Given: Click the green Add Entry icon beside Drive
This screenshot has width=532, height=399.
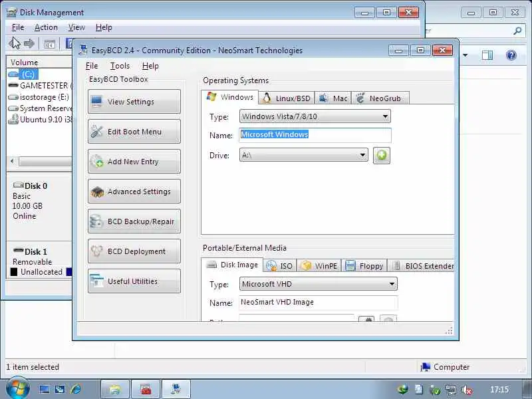Looking at the screenshot, I should [x=381, y=156].
